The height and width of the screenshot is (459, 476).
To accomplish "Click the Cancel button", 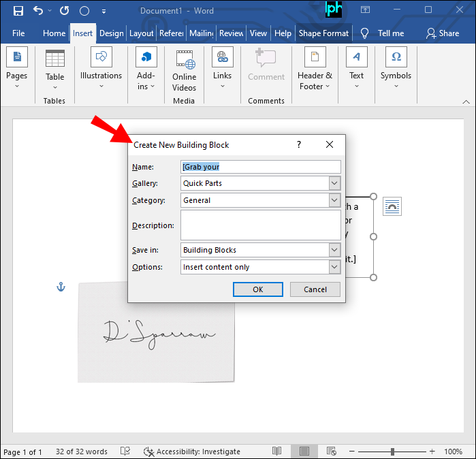I will point(315,289).
